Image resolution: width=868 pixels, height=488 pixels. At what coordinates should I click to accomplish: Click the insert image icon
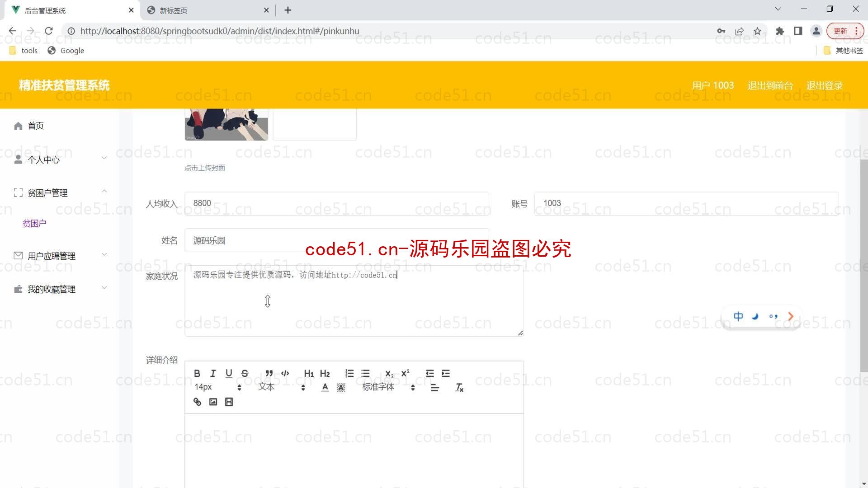[x=213, y=402]
